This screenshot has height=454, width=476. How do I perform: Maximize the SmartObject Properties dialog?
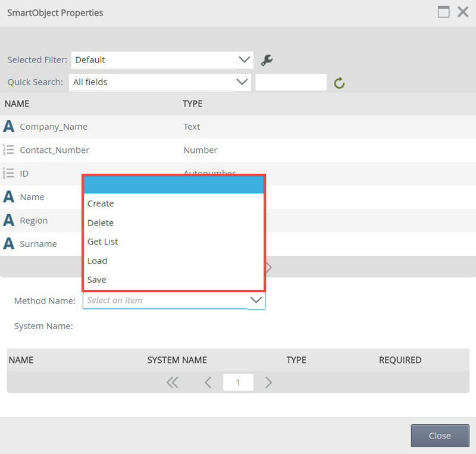click(443, 12)
